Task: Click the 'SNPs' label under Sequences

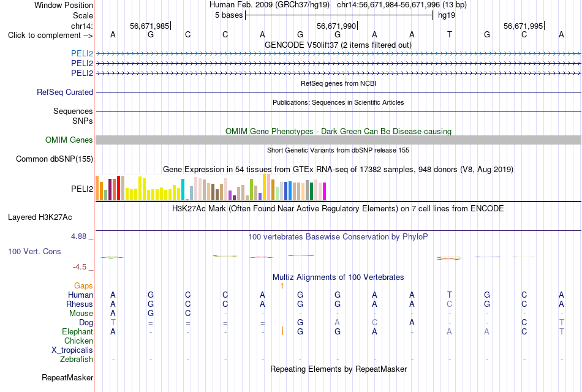Action: tap(83, 121)
